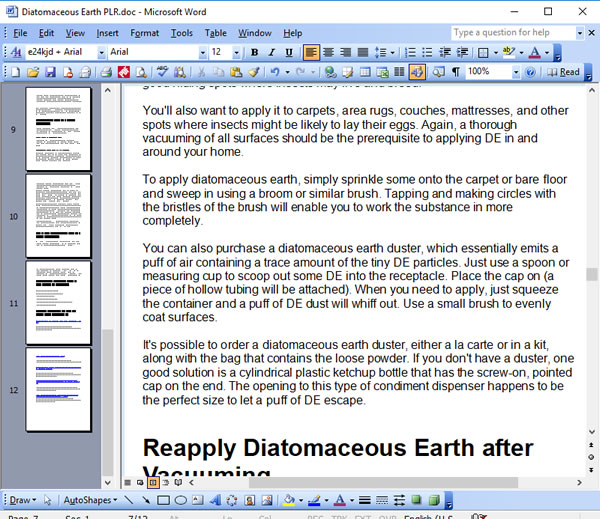The width and height of the screenshot is (600, 519).
Task: Select the Line drawing tool
Action: pyautogui.click(x=129, y=500)
